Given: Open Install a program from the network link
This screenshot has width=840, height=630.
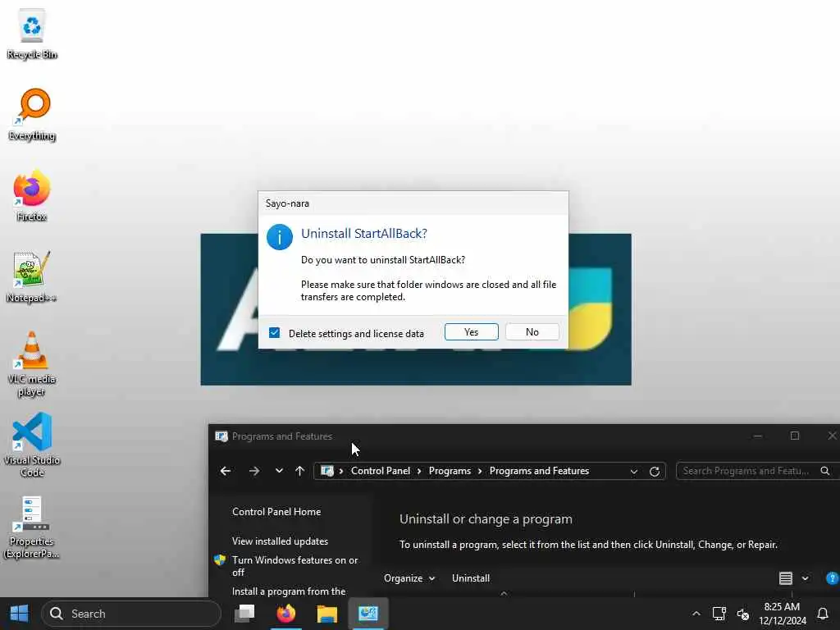Looking at the screenshot, I should 289,591.
